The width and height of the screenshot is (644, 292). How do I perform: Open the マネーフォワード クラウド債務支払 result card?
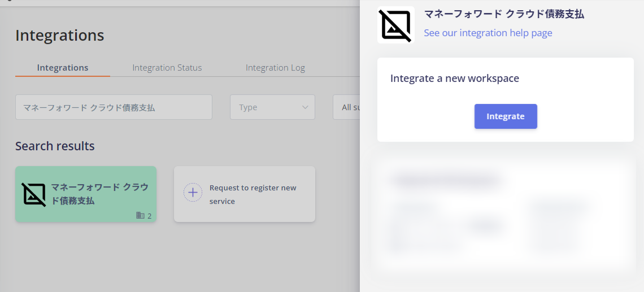(x=86, y=194)
